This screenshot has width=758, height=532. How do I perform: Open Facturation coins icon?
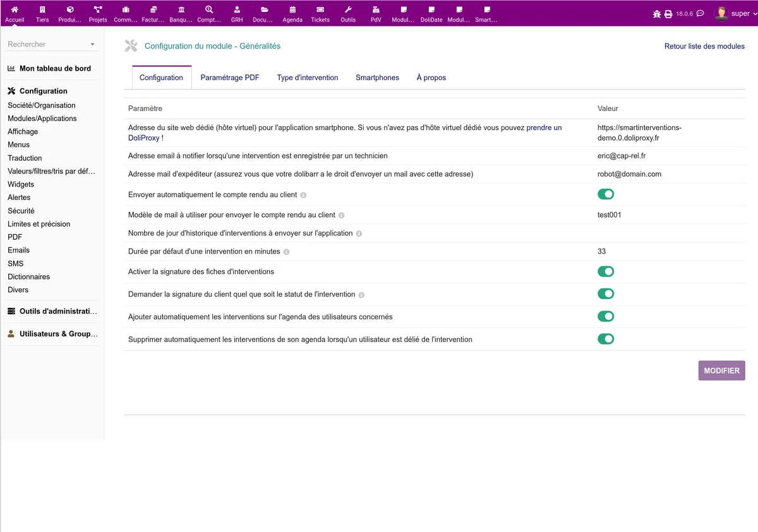(x=153, y=10)
